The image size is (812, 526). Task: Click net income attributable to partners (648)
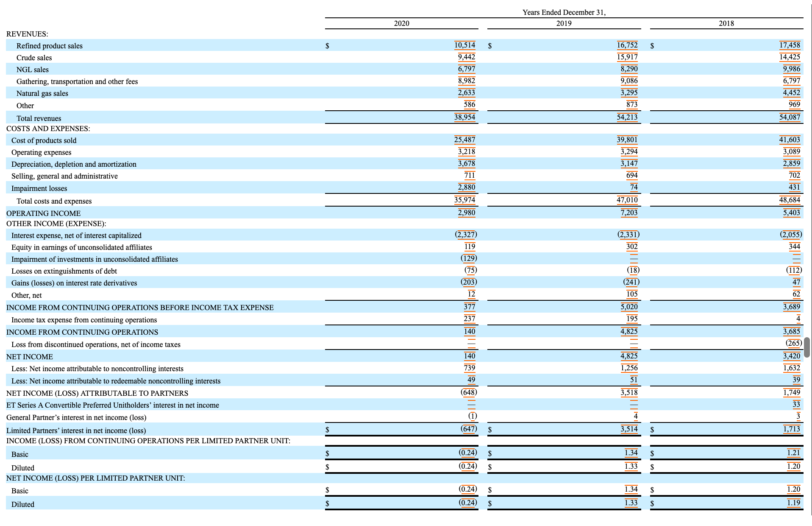pyautogui.click(x=469, y=392)
